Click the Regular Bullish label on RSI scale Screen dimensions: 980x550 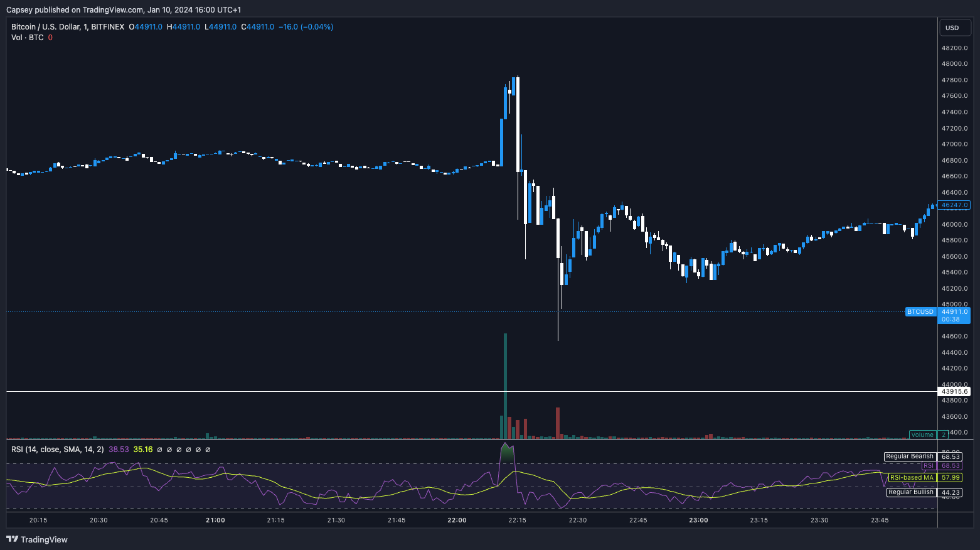(x=910, y=492)
